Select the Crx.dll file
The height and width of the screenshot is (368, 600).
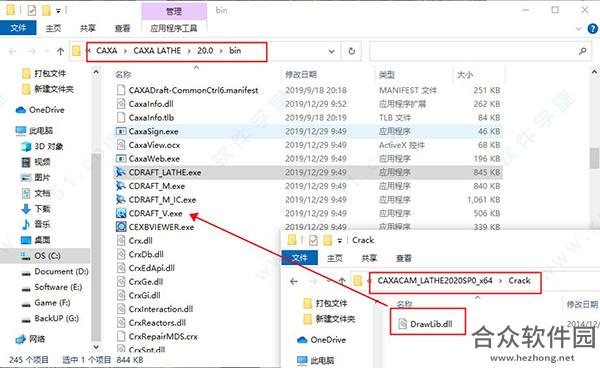click(140, 241)
